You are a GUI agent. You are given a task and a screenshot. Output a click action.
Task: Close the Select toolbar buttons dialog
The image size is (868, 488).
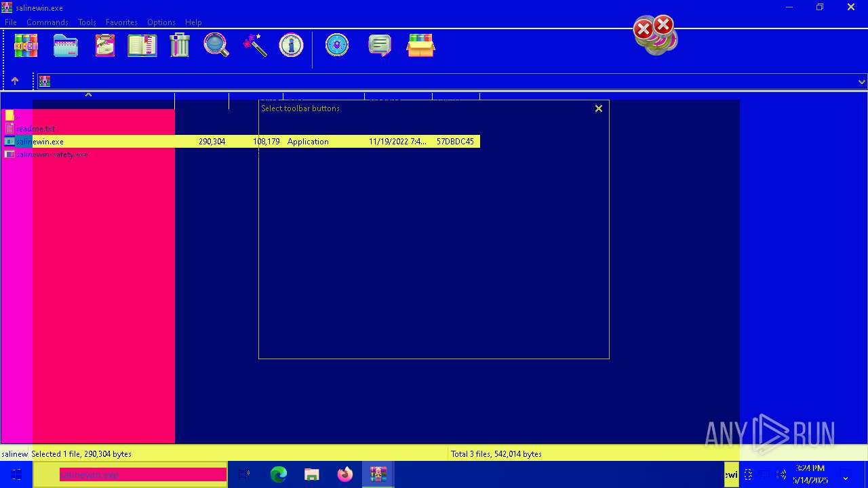pos(599,108)
